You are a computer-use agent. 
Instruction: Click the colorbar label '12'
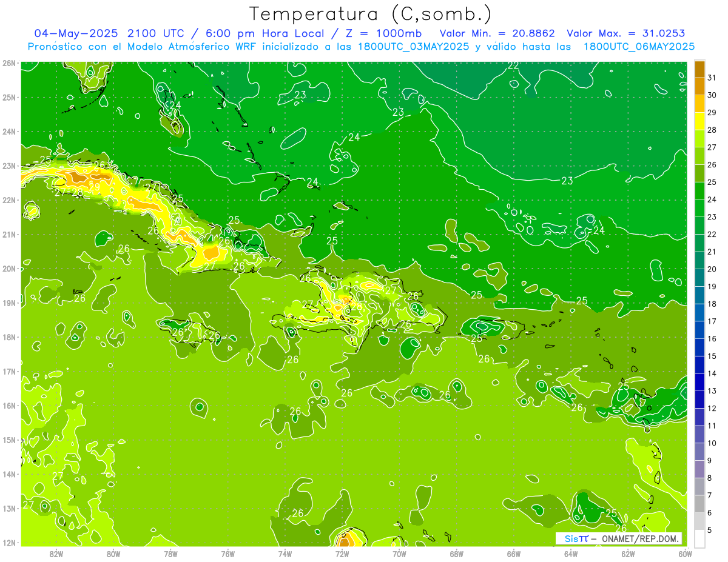(x=712, y=409)
